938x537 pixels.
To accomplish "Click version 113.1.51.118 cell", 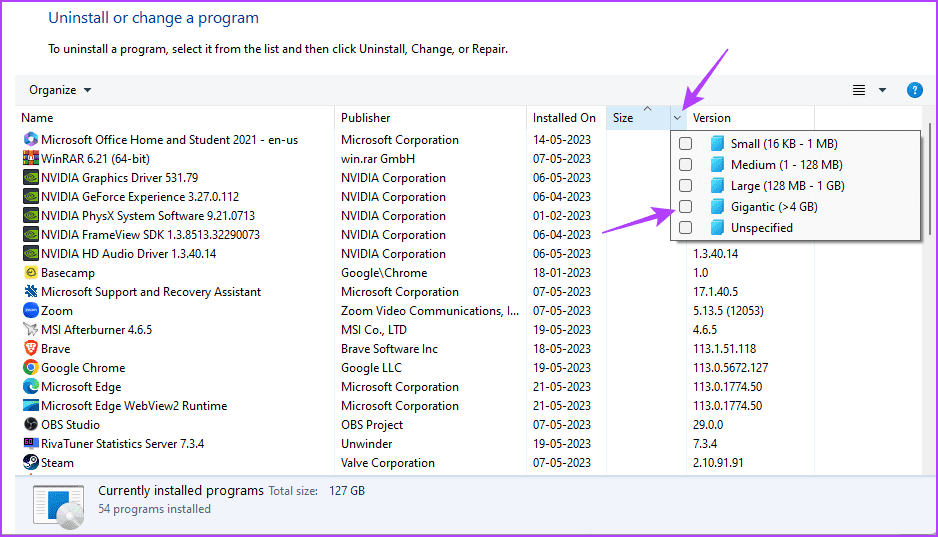I will point(724,349).
